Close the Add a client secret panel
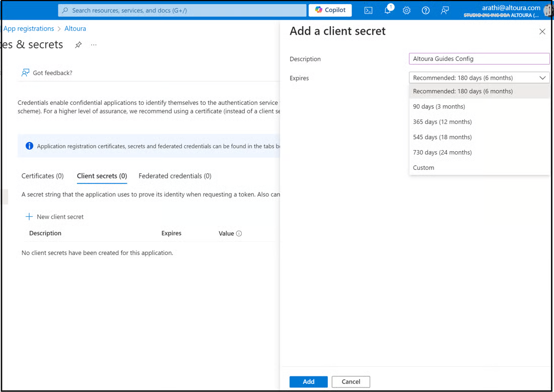This screenshot has height=392, width=554. point(542,31)
